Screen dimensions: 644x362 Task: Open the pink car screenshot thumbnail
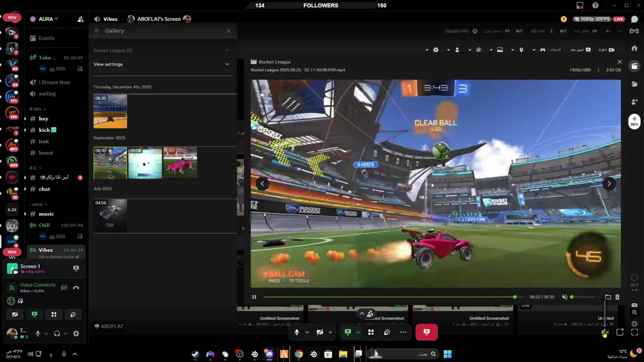[x=180, y=163]
